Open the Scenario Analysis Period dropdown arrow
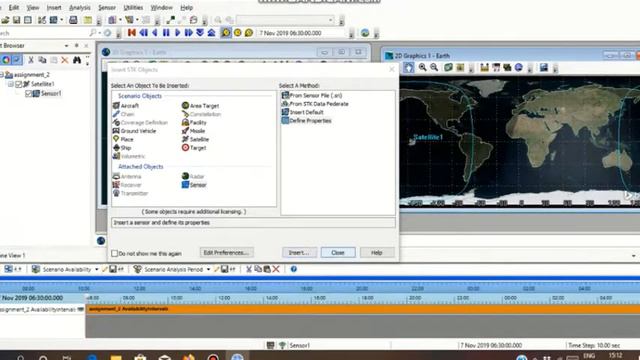The height and width of the screenshot is (360, 640). pos(209,269)
